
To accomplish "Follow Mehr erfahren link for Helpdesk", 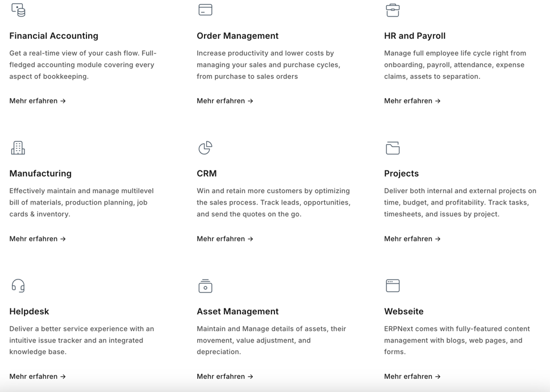I will pyautogui.click(x=37, y=377).
